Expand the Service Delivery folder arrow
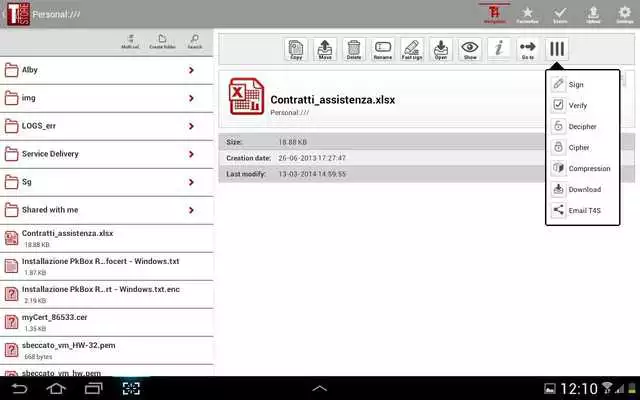Image resolution: width=640 pixels, height=400 pixels. tap(191, 154)
